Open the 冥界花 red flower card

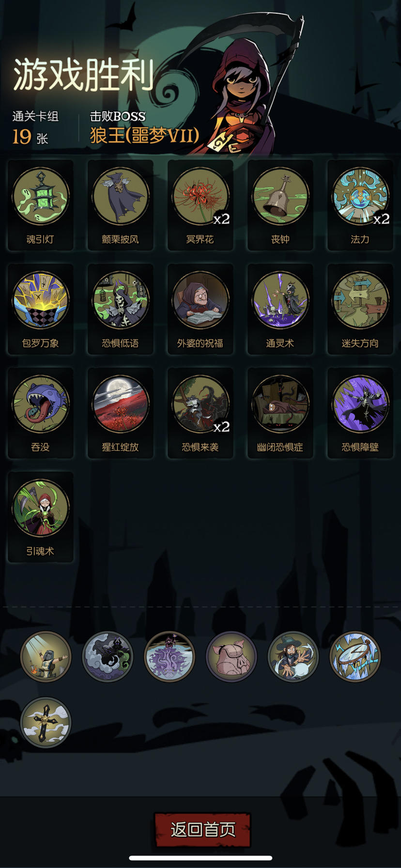click(200, 205)
